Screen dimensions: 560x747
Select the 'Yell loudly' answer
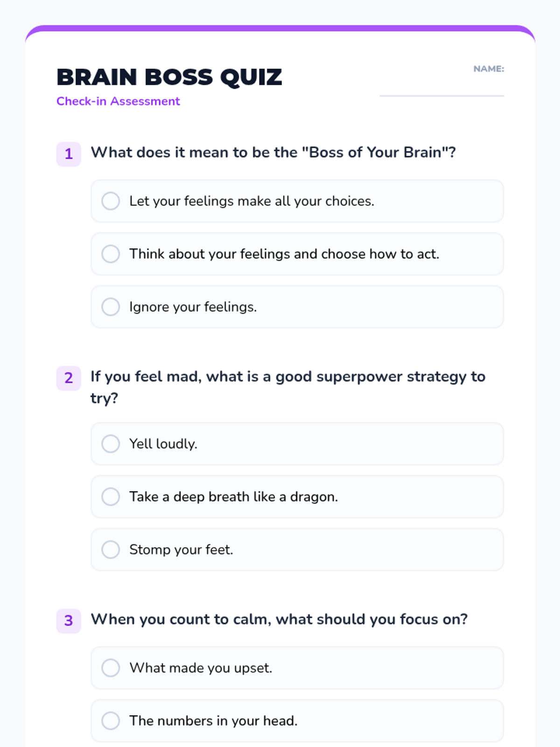(x=297, y=444)
